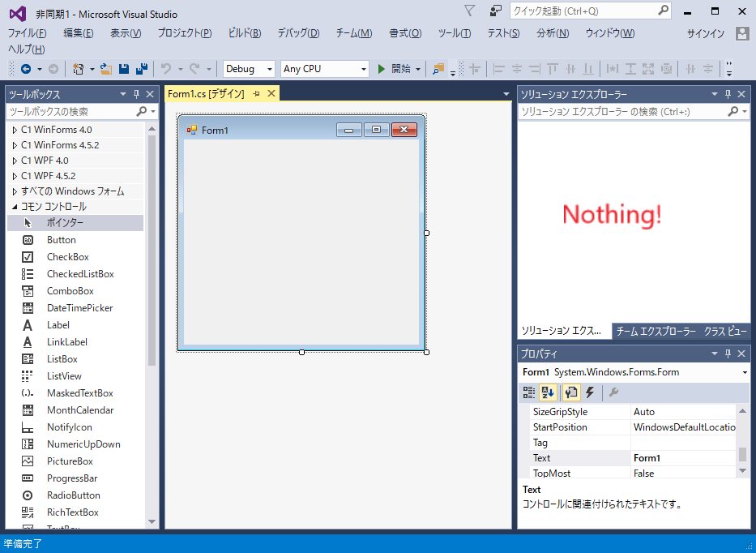Click the feedback icon in the title bar
Screen dimensions: 756x553
(495, 11)
